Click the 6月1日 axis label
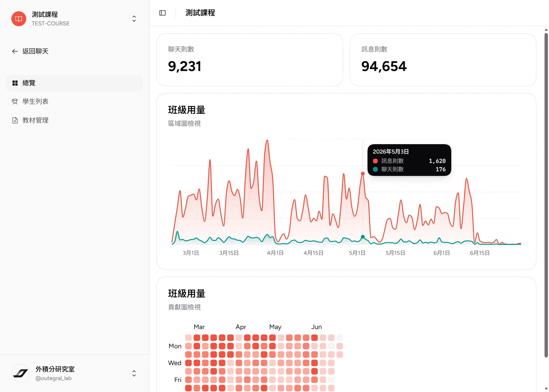 coord(441,253)
